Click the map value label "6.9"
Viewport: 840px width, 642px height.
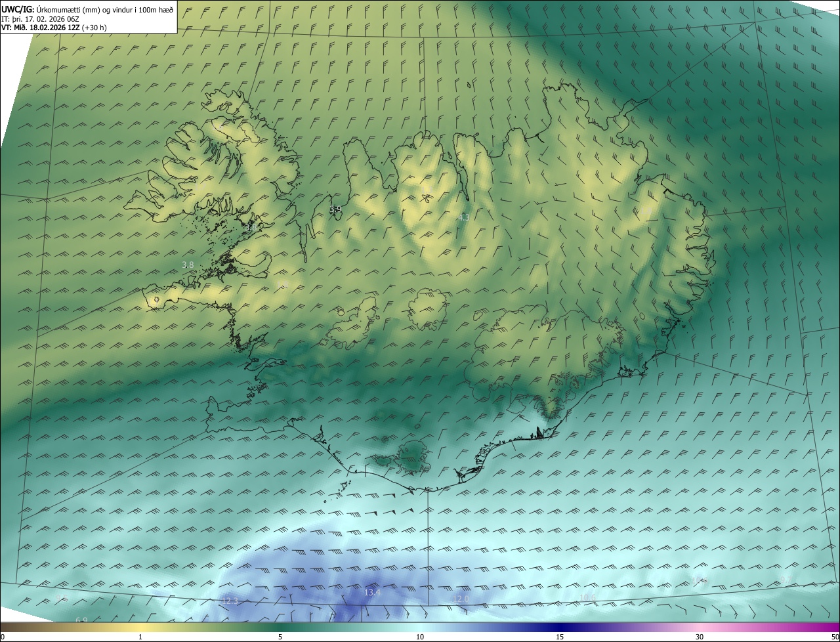[81, 620]
